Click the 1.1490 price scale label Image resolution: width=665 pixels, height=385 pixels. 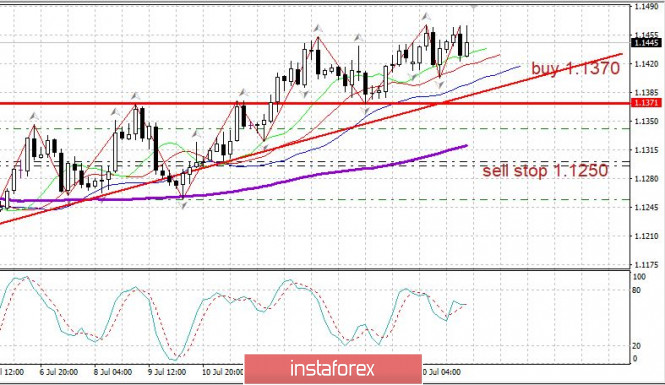click(646, 6)
